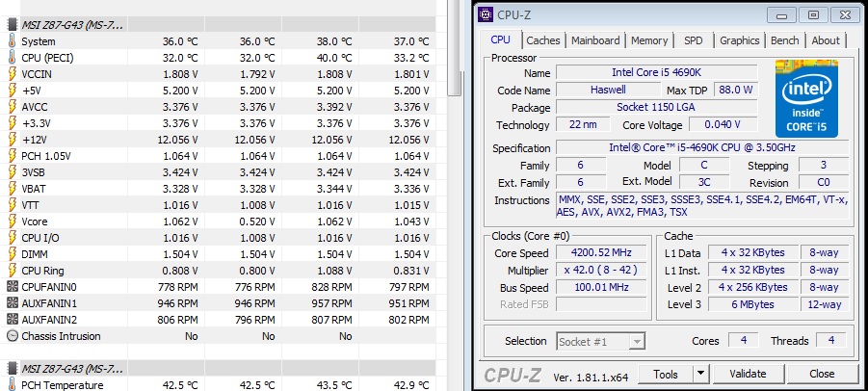868x391 pixels.
Task: Open the Bench tab
Action: [785, 40]
